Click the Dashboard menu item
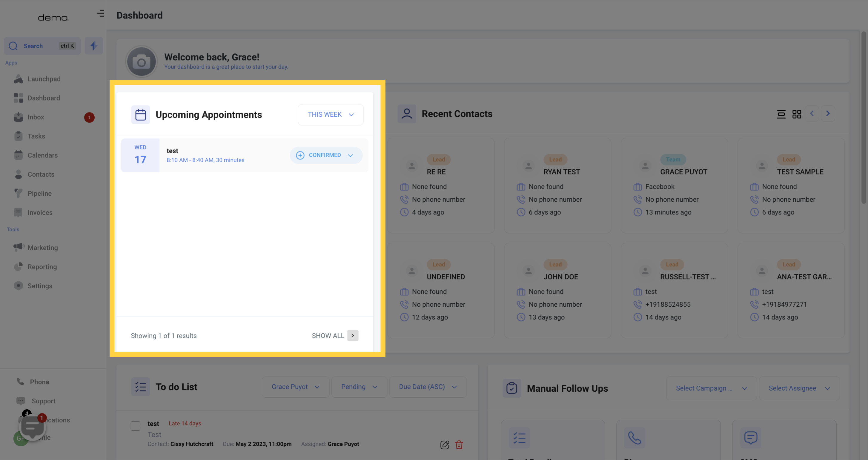The height and width of the screenshot is (460, 868). (x=44, y=98)
